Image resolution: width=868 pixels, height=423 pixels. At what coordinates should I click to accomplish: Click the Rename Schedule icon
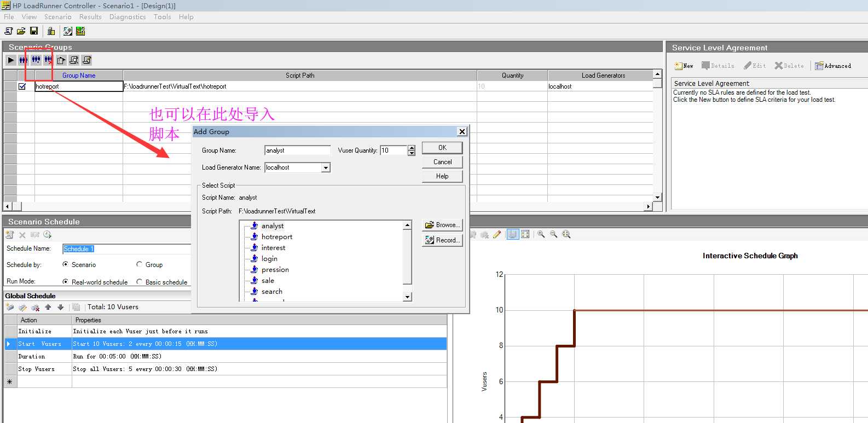click(x=35, y=235)
